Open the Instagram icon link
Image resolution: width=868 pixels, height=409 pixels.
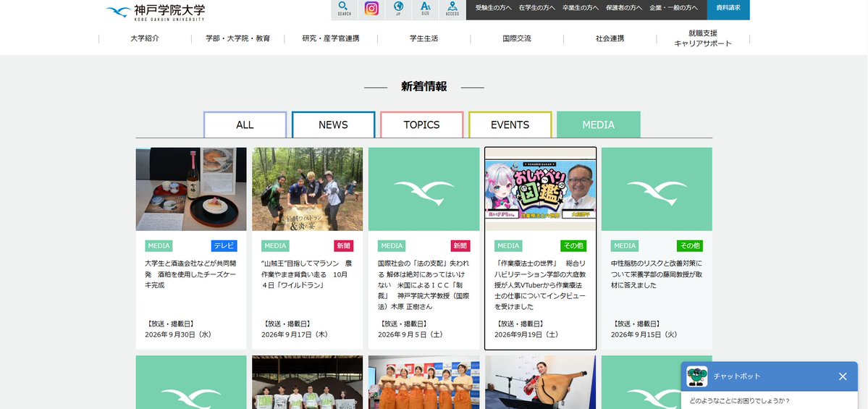click(371, 9)
